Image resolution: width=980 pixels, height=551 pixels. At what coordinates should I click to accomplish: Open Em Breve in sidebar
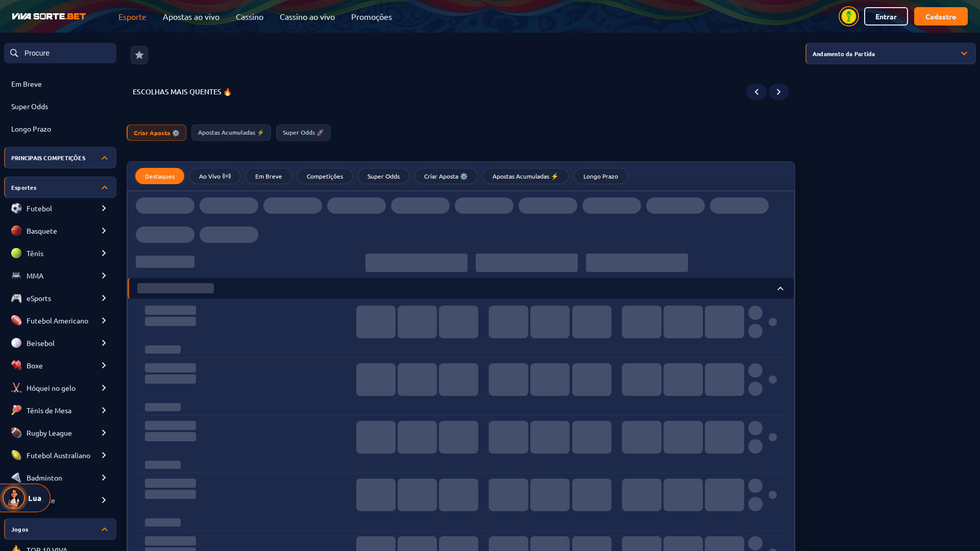click(x=27, y=84)
